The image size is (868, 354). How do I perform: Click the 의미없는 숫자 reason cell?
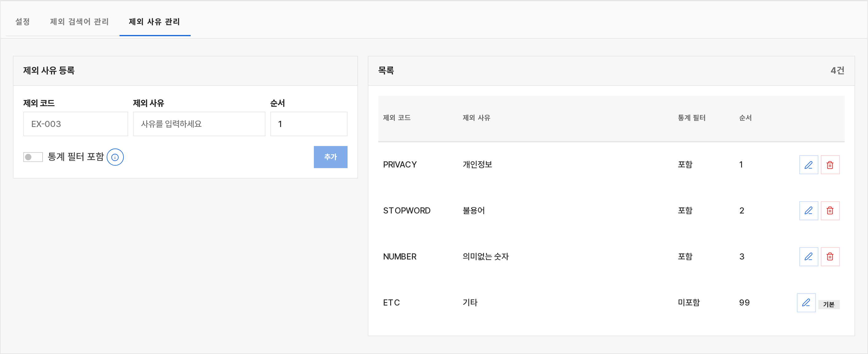(x=485, y=256)
